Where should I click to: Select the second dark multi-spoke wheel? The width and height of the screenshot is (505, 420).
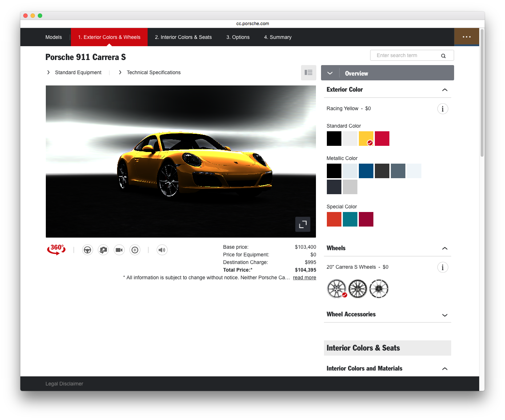(x=358, y=289)
